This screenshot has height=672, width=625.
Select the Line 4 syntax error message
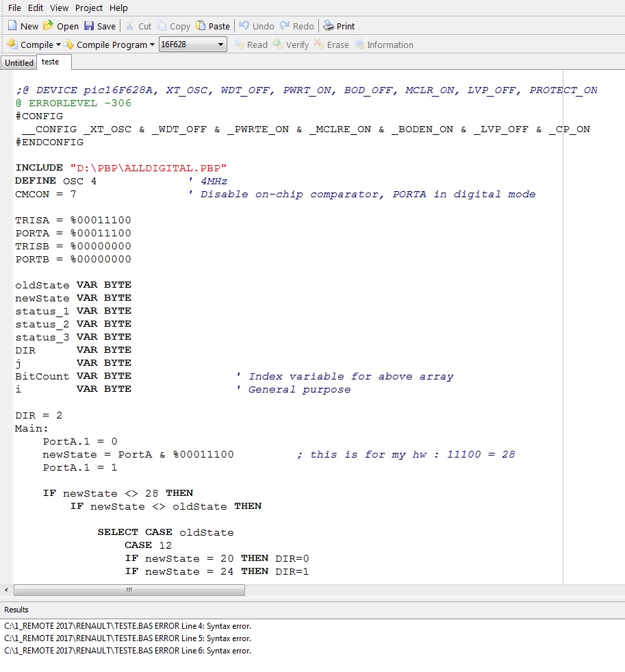pyautogui.click(x=127, y=625)
